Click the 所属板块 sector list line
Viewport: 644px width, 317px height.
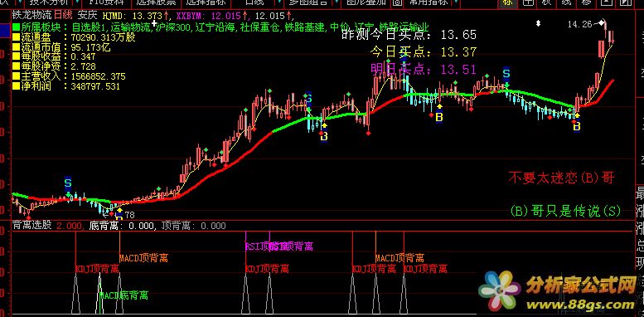(x=221, y=28)
